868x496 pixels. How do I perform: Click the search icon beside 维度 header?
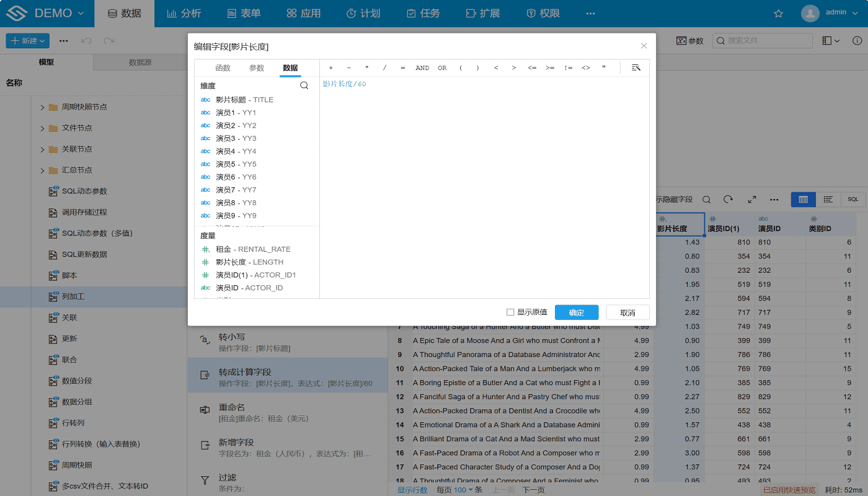[x=304, y=86]
